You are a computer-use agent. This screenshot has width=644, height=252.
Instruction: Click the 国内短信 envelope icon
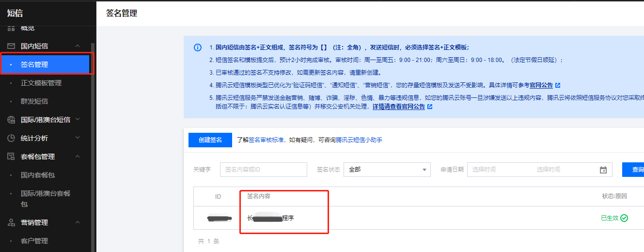click(11, 46)
